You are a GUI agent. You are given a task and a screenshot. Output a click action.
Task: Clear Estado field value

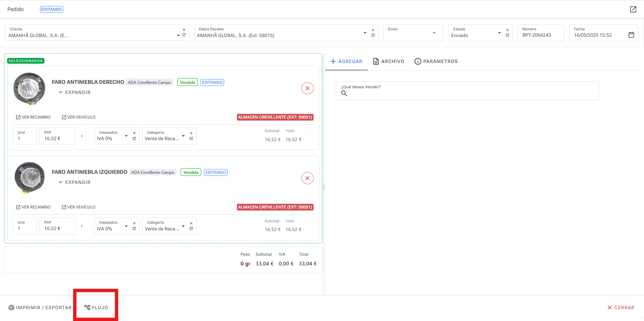point(507,30)
